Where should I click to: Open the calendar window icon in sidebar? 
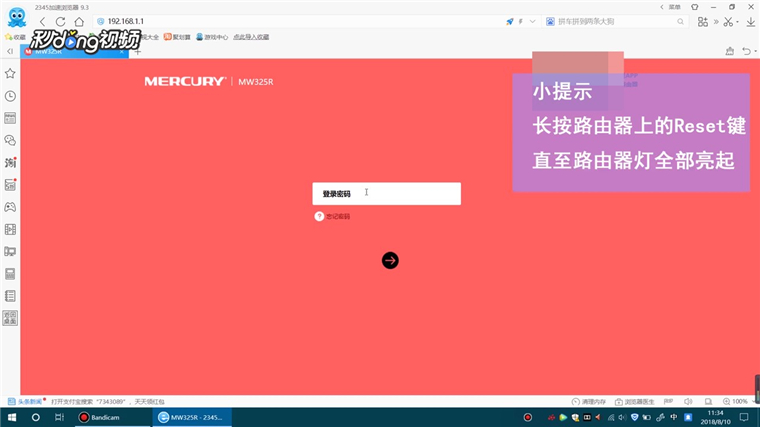(x=10, y=118)
